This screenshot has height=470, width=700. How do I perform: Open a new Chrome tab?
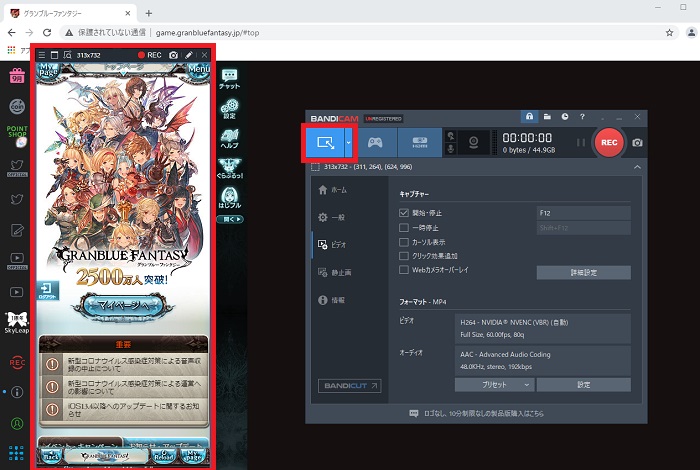point(149,13)
